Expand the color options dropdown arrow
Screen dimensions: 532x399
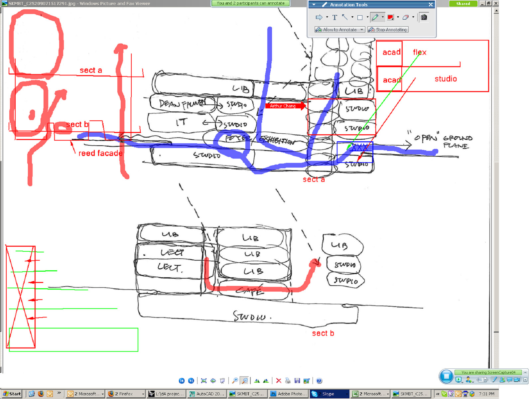point(398,17)
